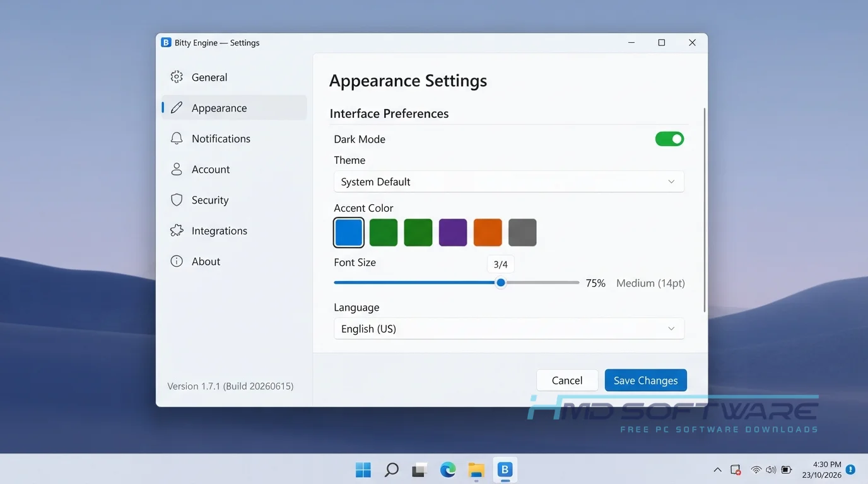The height and width of the screenshot is (484, 868).
Task: Click Save Changes button
Action: click(645, 380)
